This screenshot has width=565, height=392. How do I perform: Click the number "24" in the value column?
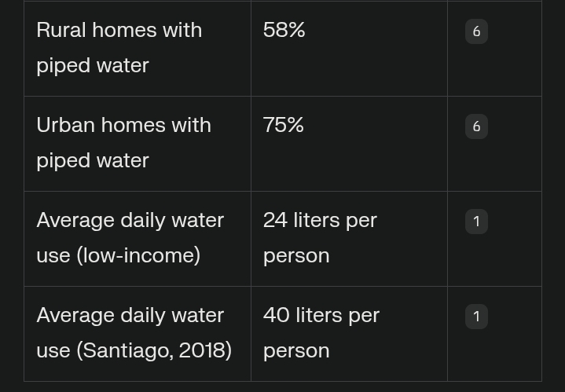pyautogui.click(x=275, y=220)
